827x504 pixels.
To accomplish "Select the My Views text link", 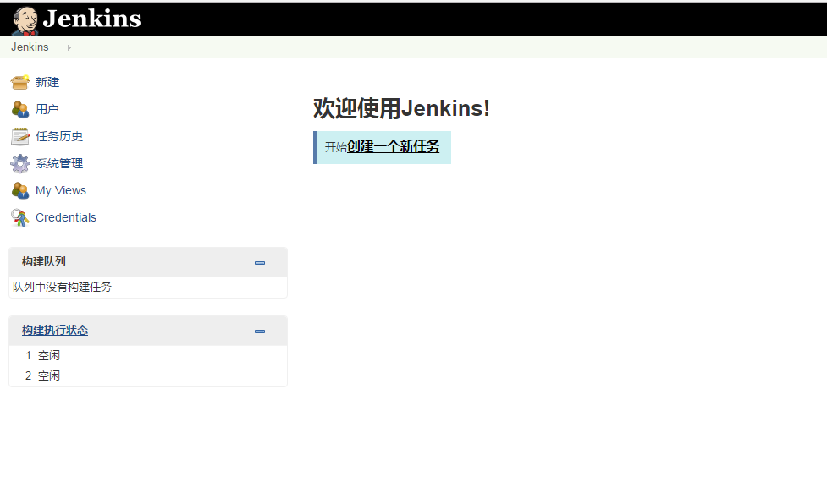I will point(61,190).
